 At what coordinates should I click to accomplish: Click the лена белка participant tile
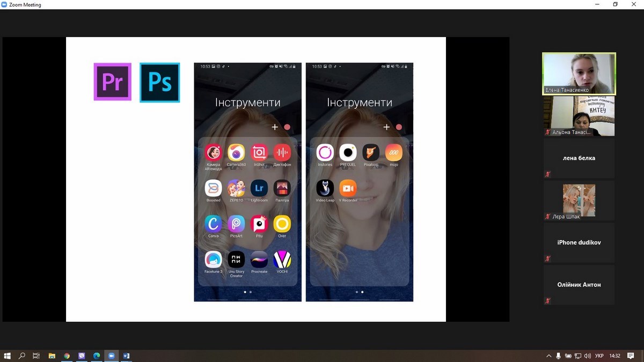coord(579,158)
